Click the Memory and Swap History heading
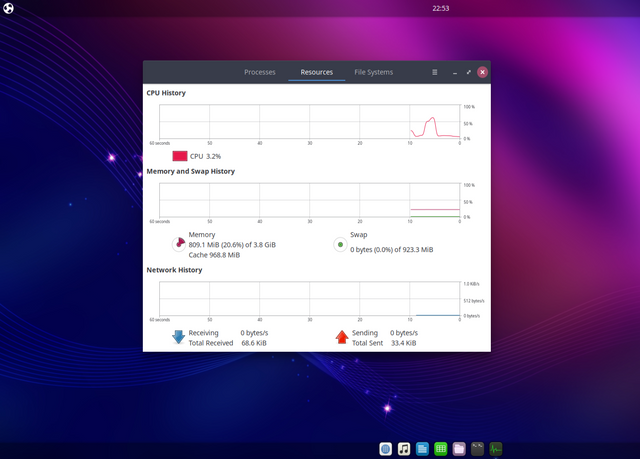 191,171
